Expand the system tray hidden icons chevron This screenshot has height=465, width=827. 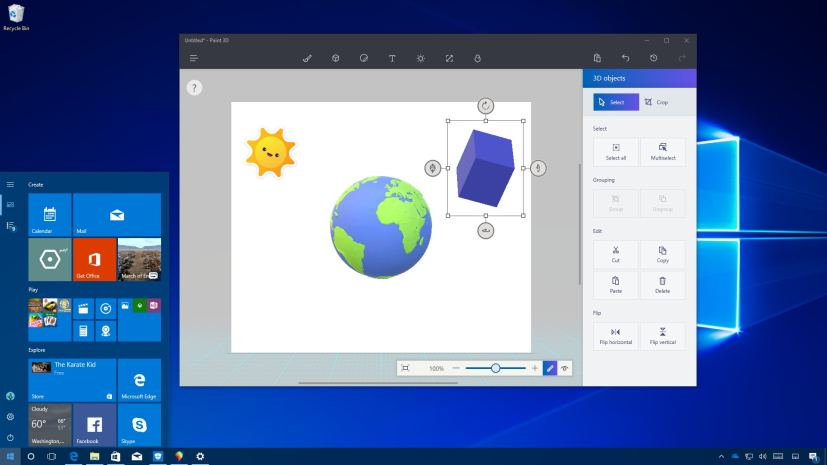tap(721, 456)
